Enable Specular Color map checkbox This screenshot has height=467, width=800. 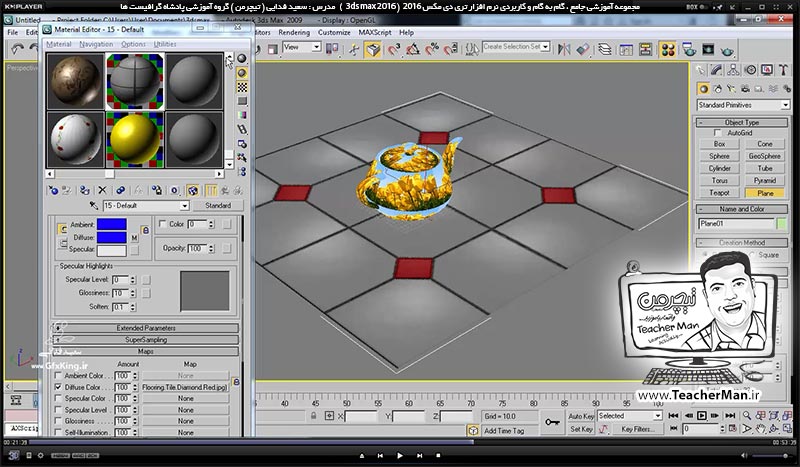pos(58,399)
